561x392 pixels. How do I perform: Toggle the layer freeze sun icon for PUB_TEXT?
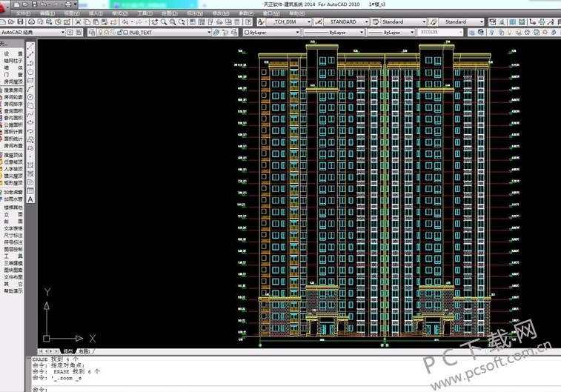click(x=107, y=33)
